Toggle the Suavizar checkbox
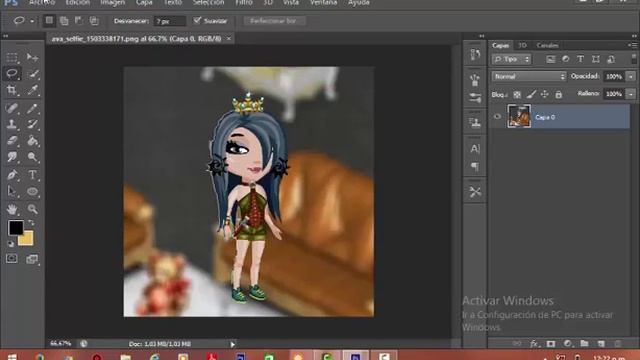640x360 pixels. [x=197, y=20]
